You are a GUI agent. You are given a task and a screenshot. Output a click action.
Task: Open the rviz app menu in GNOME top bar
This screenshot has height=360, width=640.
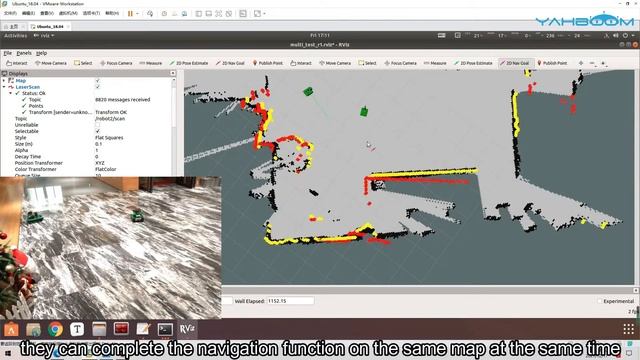(x=44, y=36)
